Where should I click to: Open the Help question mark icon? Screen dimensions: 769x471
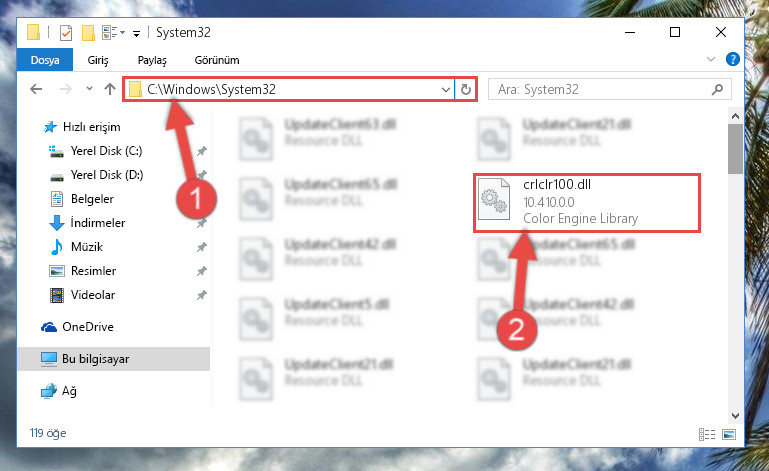pyautogui.click(x=733, y=59)
